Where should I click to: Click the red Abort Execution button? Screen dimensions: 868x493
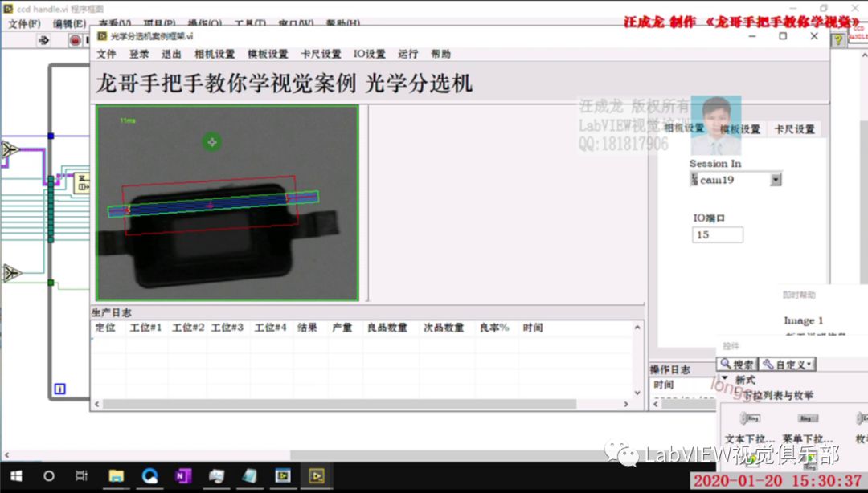[75, 40]
